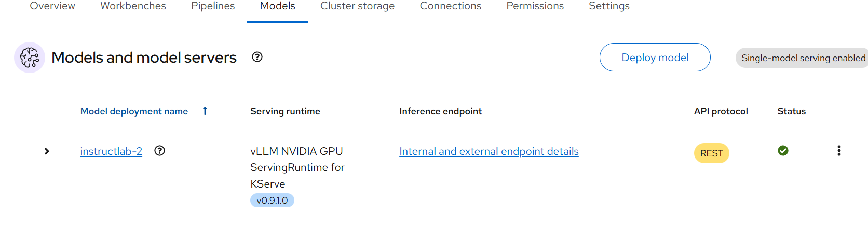Screen dimensions: 868x229
Task: Click the green status checkmark icon
Action: pos(783,151)
